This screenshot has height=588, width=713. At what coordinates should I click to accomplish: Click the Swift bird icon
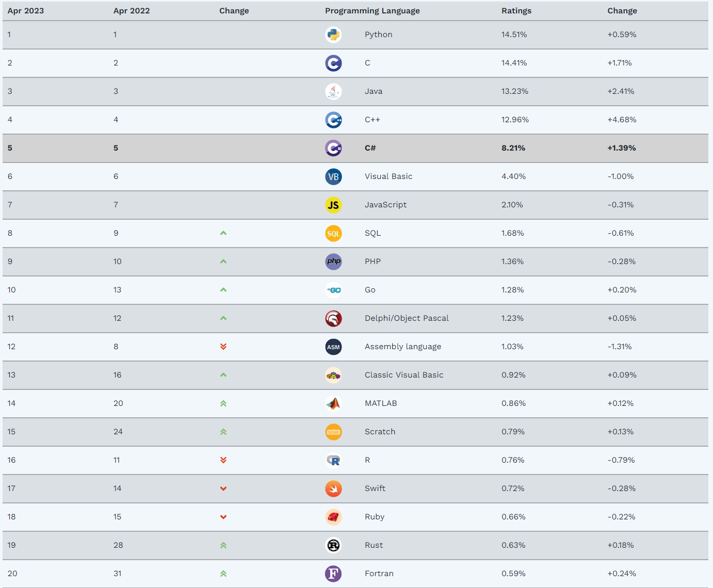(333, 488)
